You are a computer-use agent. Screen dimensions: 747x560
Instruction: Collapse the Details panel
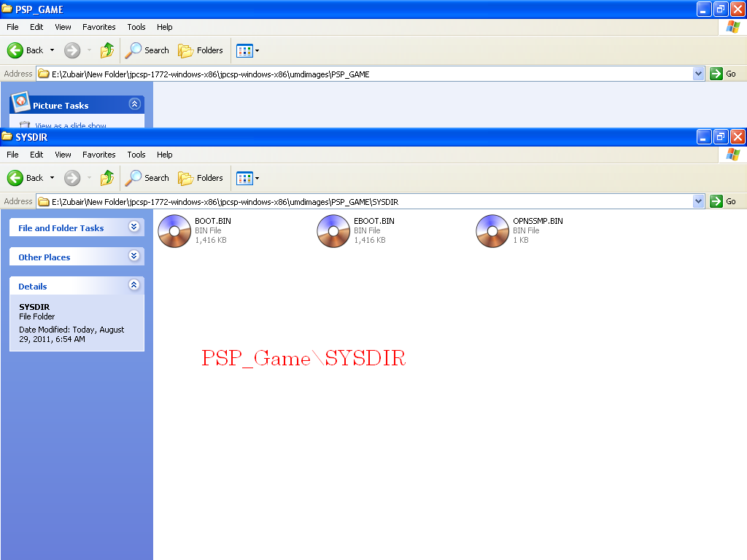(x=133, y=285)
